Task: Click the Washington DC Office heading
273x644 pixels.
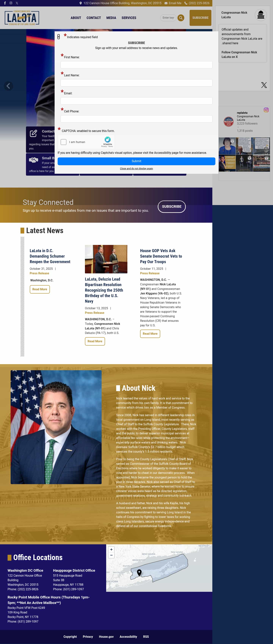Action: [x=25, y=571]
